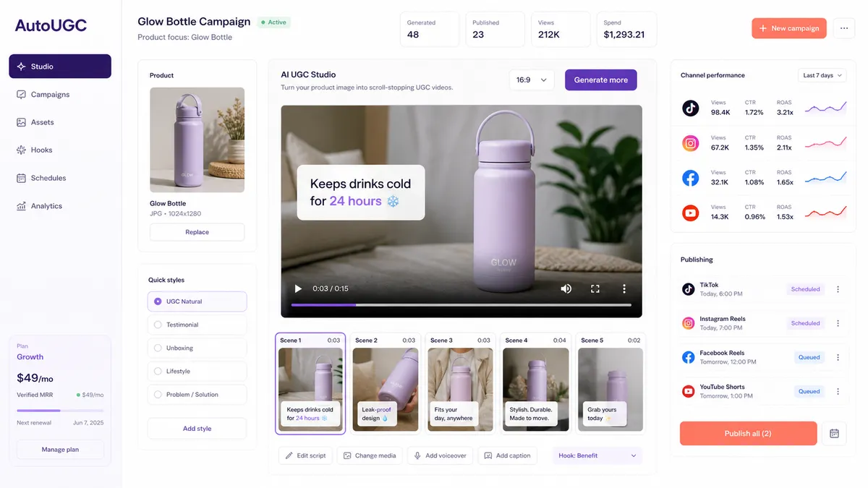Image resolution: width=868 pixels, height=488 pixels.
Task: Open the Instagram Reels row options menu
Action: (x=838, y=323)
